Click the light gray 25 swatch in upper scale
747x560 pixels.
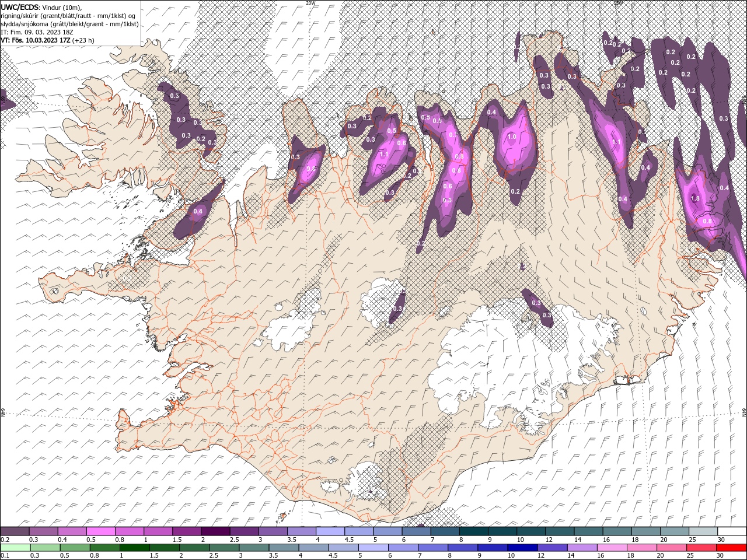703,531
